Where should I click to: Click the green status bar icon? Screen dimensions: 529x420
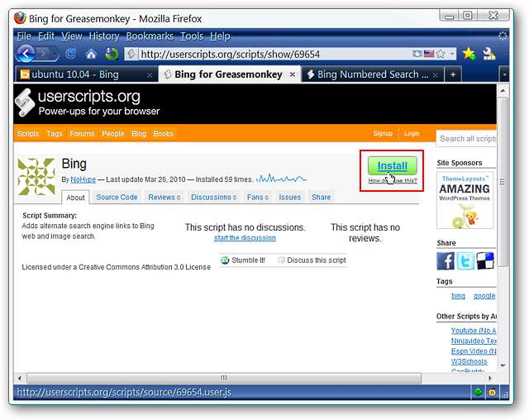point(478,392)
